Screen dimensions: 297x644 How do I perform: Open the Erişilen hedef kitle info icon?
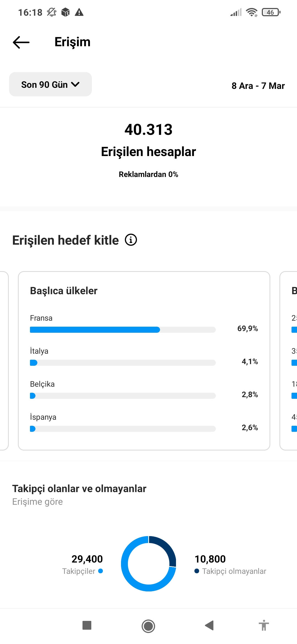[x=131, y=240]
